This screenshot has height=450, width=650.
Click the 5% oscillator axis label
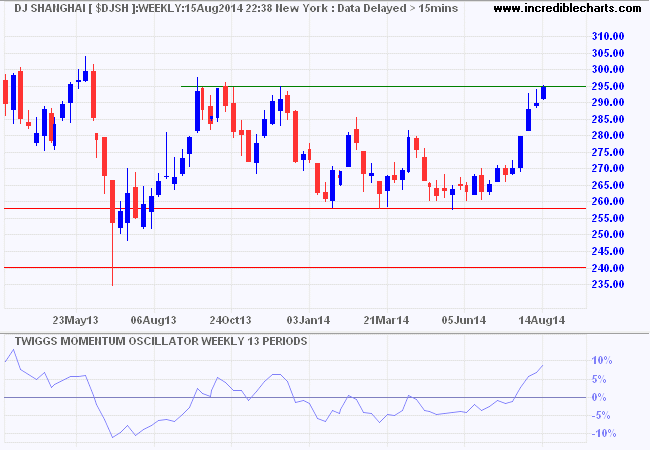coord(599,379)
